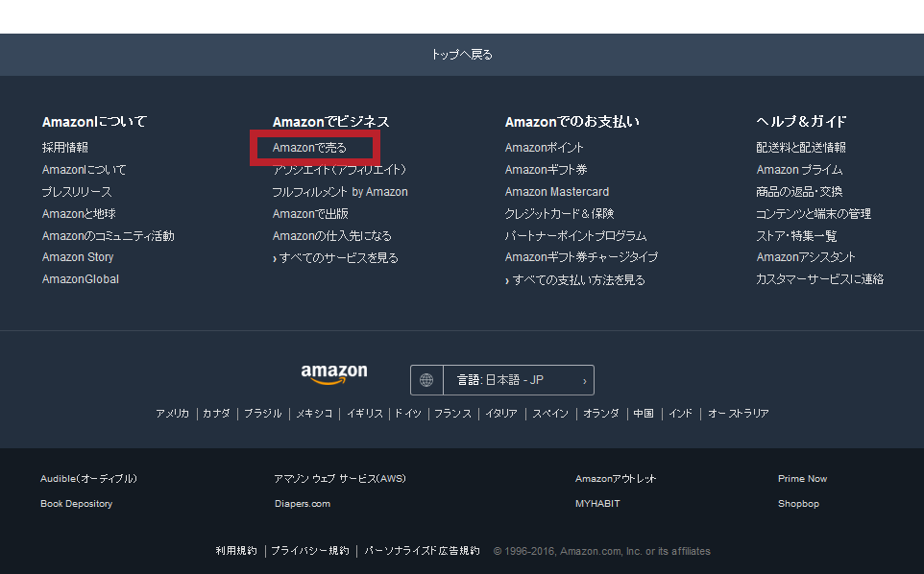924x574 pixels.
Task: Click トップへ戻る bar to return to top
Action: pos(462,55)
